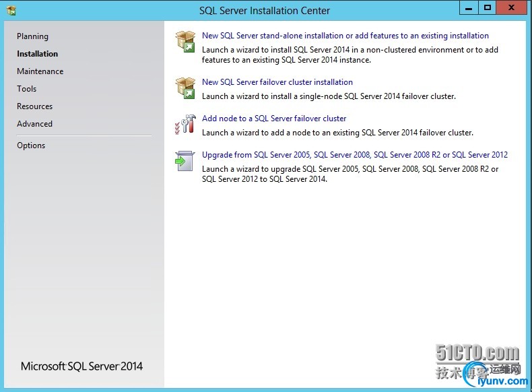This screenshot has height=392, width=532.
Task: Launch New SQL Server stand-alone installation link
Action: click(345, 36)
